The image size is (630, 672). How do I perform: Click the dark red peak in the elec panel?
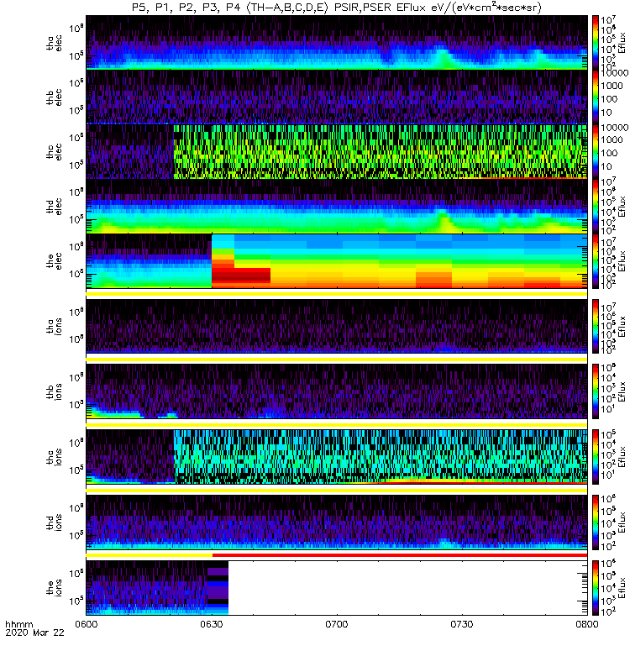241,276
